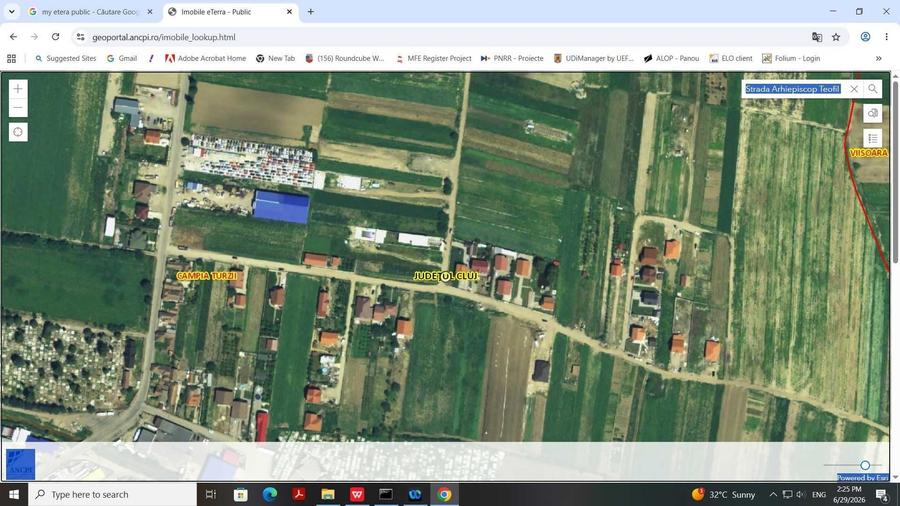
Task: Bookmark this page with the star
Action: coord(836,37)
